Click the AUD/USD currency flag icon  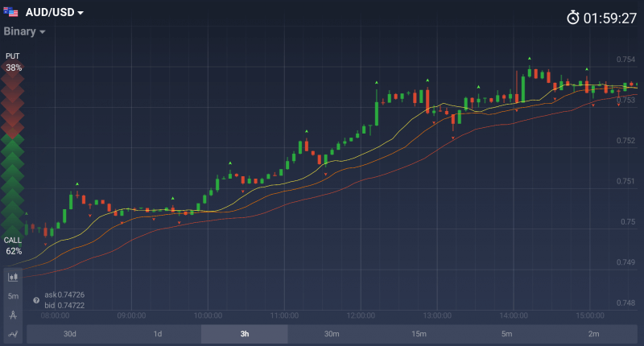tap(11, 13)
